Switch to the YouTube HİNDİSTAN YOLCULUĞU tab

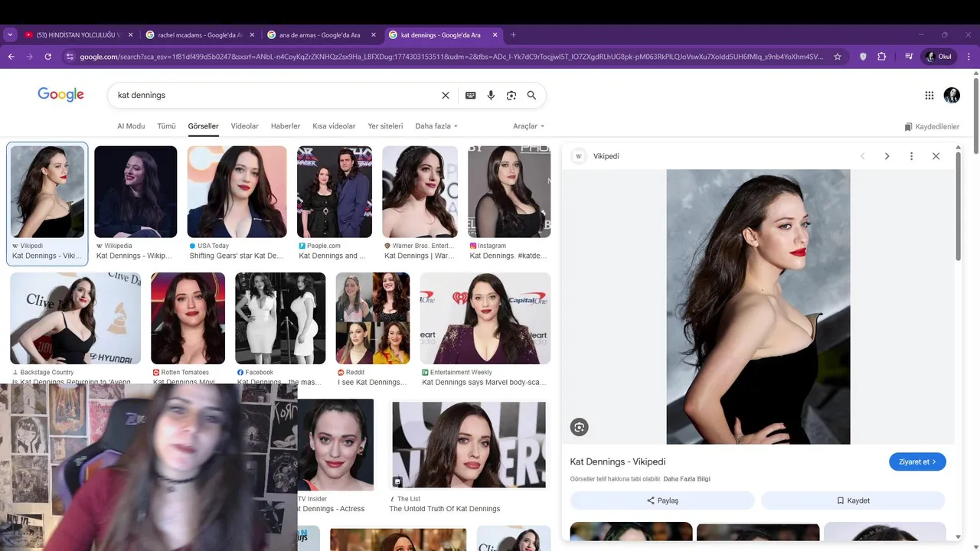(79, 35)
